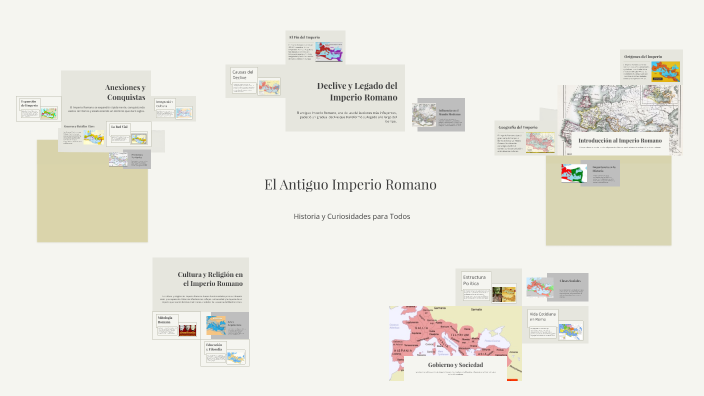Open the 'Vida Cotidiana en Roma' subtopic slide
704x396 pixels.
(x=555, y=325)
